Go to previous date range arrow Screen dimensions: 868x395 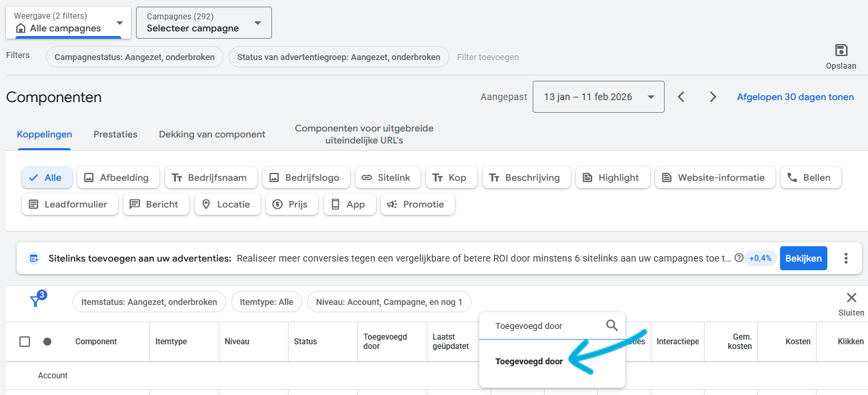pyautogui.click(x=681, y=97)
